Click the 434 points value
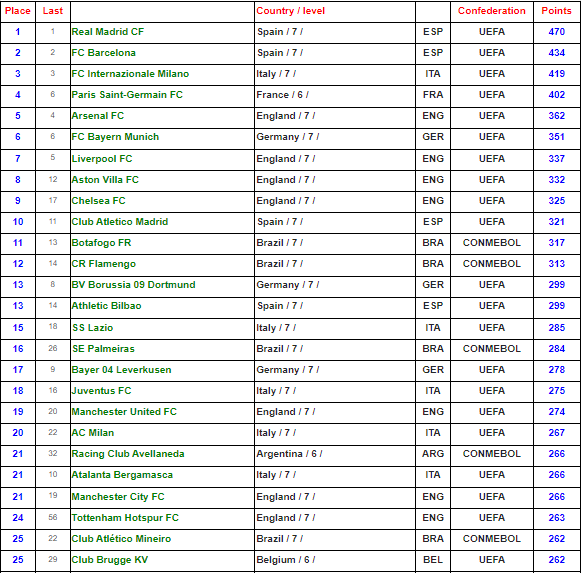 click(556, 53)
